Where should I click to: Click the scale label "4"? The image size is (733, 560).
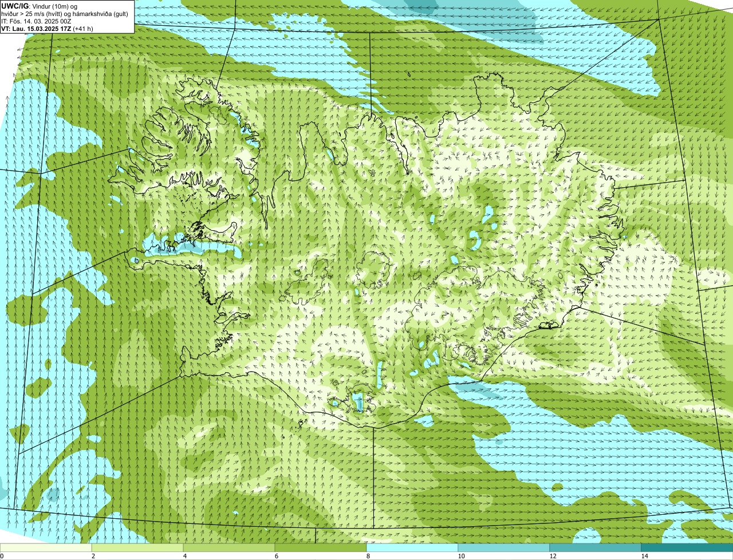tap(184, 556)
